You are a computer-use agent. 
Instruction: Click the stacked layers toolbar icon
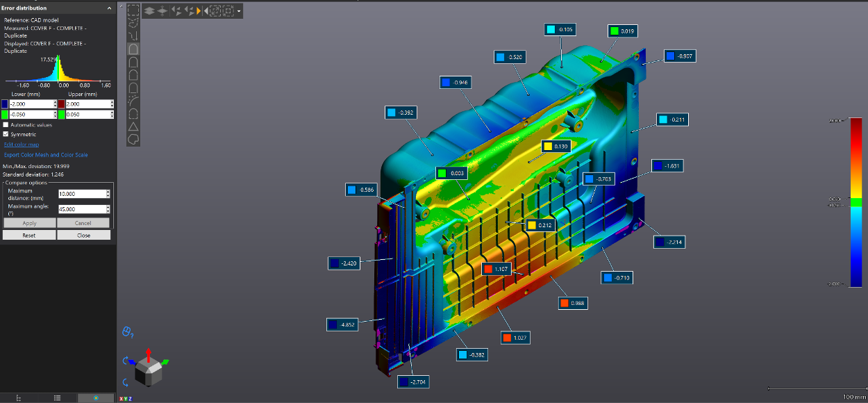149,11
